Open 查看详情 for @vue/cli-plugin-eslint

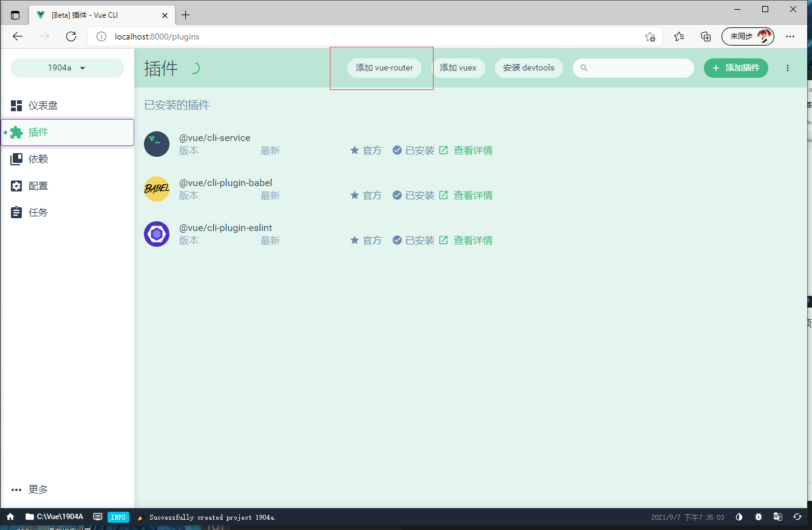[466, 241]
